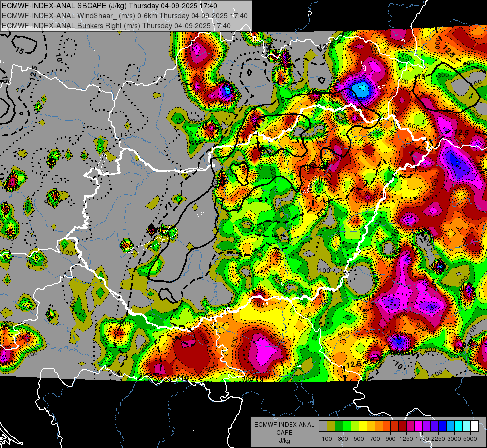Image resolution: width=487 pixels, height=448 pixels.
Task: Select the bright magenta legend swatch
Action: [418, 426]
